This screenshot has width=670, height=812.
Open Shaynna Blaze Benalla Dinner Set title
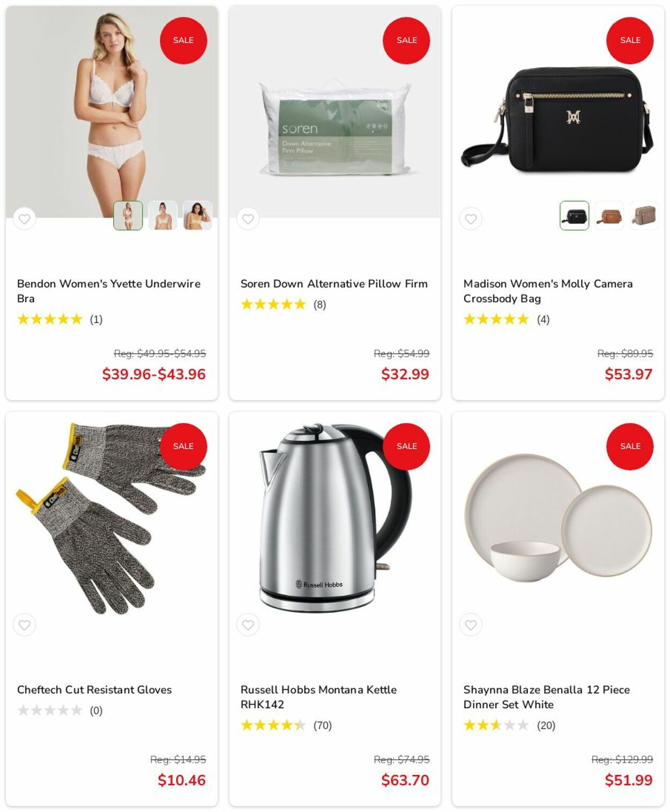(x=547, y=697)
